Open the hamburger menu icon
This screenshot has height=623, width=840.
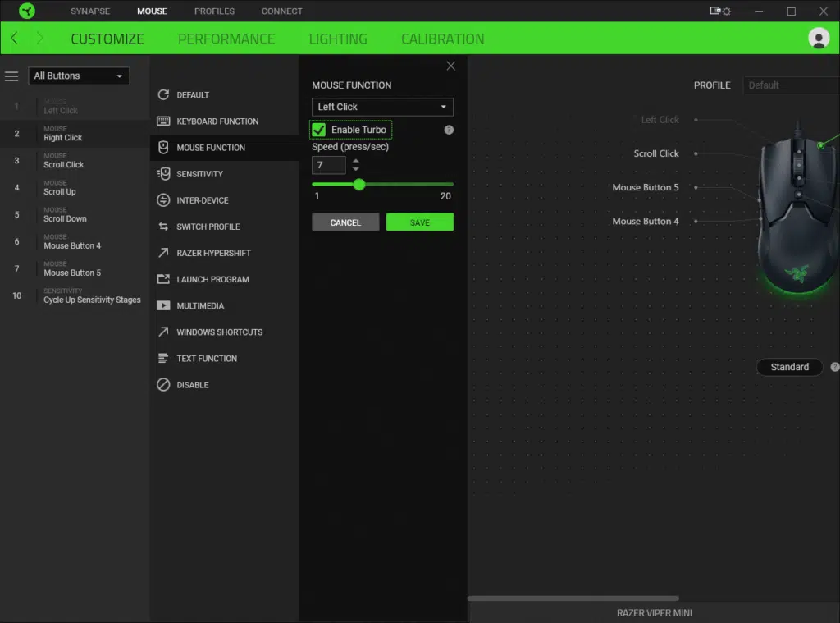(11, 76)
